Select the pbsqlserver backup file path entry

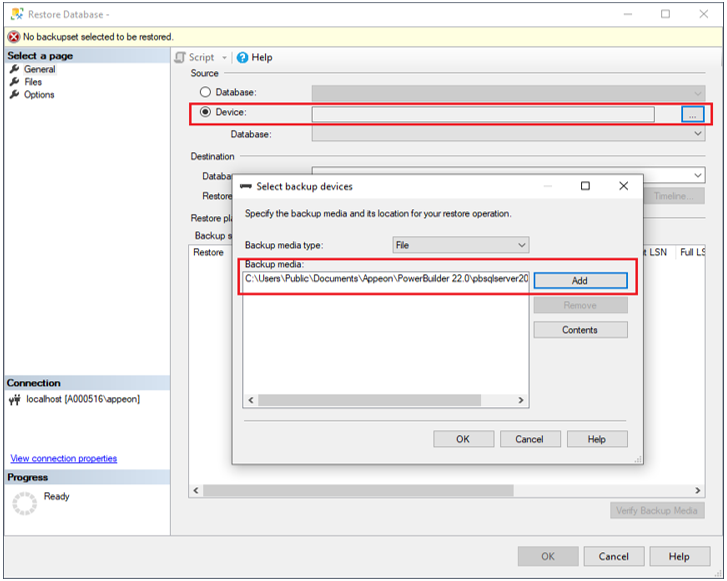(386, 279)
